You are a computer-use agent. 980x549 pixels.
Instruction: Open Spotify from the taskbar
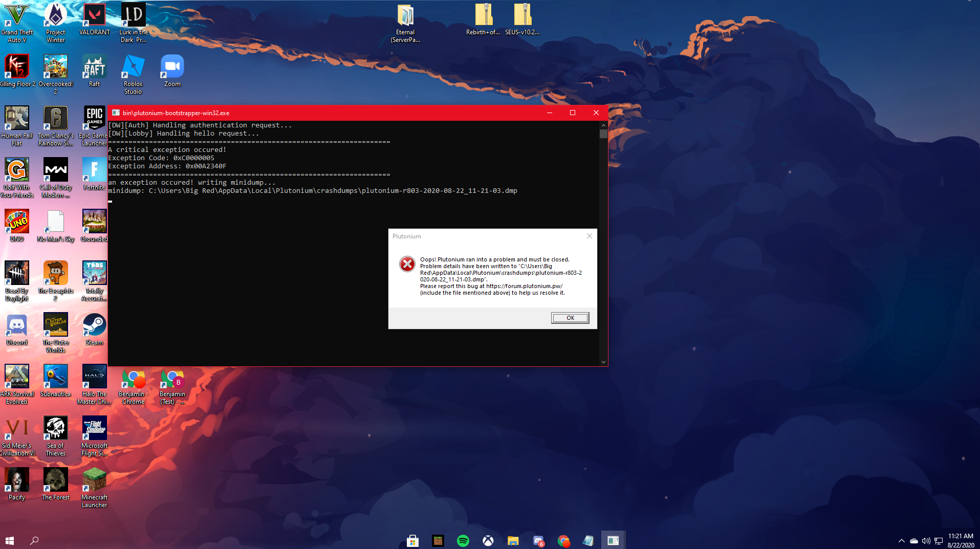tap(463, 541)
